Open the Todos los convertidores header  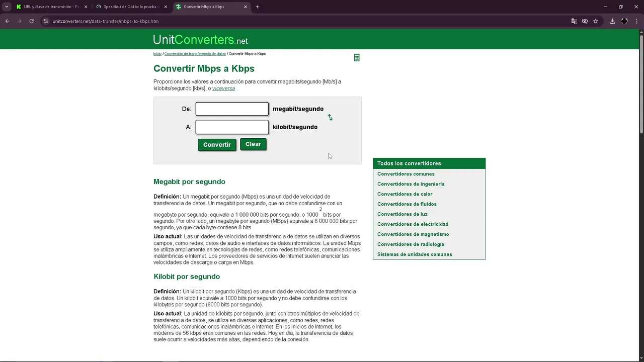click(429, 163)
